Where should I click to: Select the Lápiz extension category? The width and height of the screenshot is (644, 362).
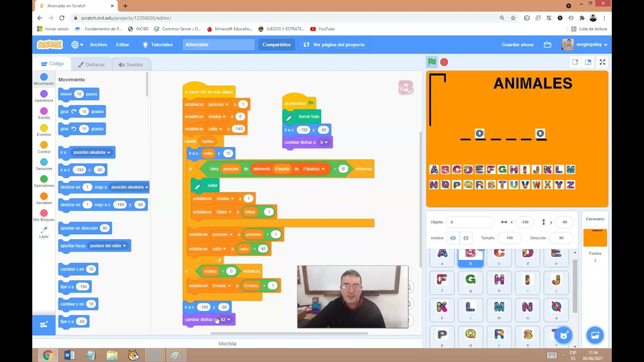pyautogui.click(x=44, y=233)
